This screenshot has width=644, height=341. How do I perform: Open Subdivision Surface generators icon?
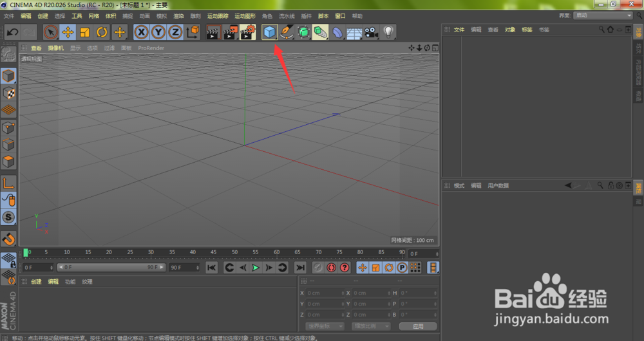[x=303, y=32]
